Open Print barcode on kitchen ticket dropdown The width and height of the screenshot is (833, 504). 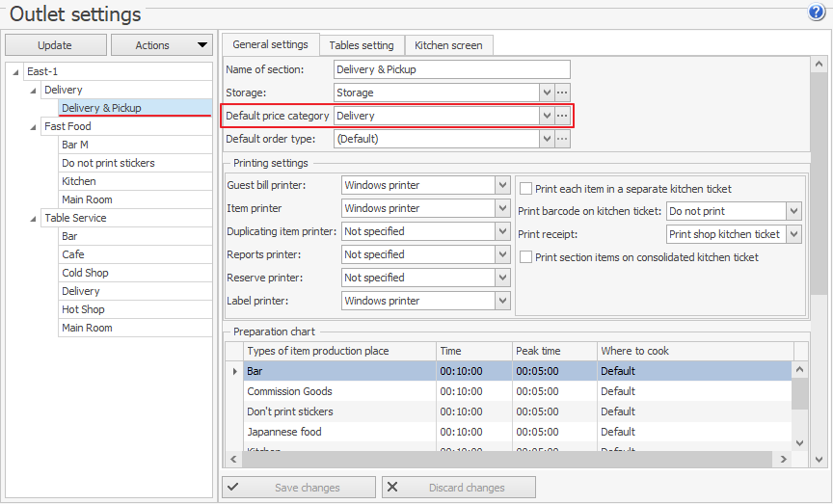pyautogui.click(x=793, y=211)
